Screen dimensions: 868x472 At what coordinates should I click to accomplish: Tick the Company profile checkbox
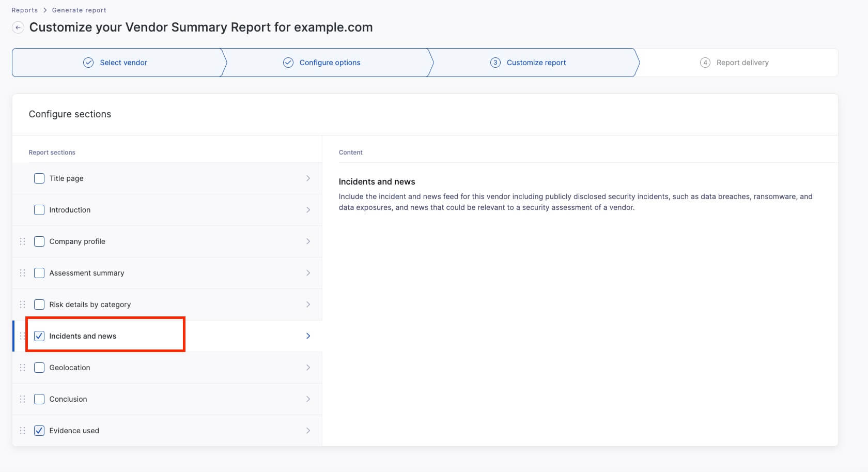(x=39, y=241)
